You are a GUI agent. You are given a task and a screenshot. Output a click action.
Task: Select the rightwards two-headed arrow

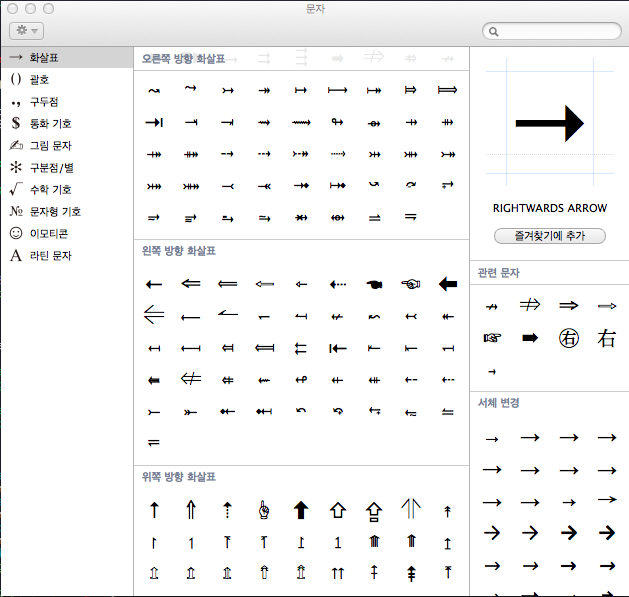click(264, 90)
